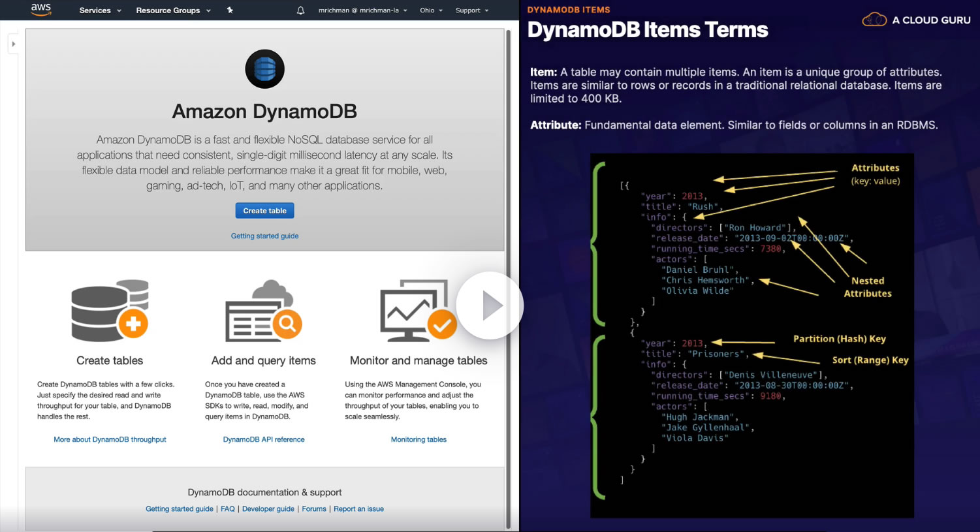Open the Ohio region selector
This screenshot has height=532, width=980.
tap(431, 10)
